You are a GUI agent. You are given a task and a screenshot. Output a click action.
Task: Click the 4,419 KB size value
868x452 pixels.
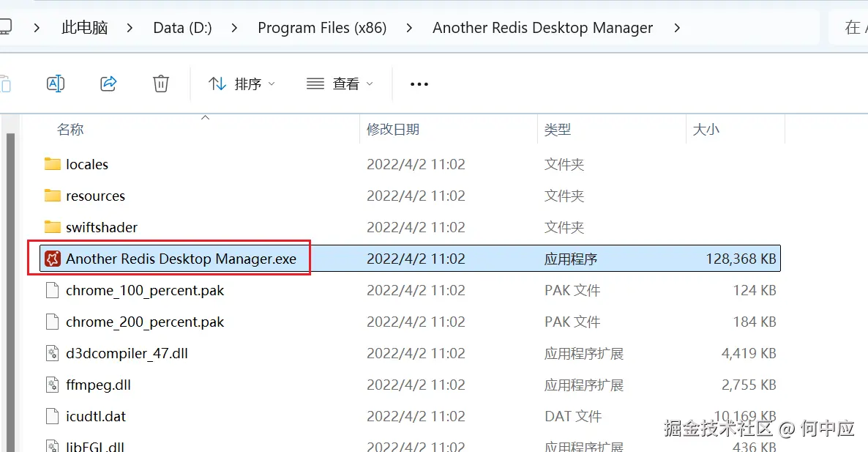tap(749, 353)
